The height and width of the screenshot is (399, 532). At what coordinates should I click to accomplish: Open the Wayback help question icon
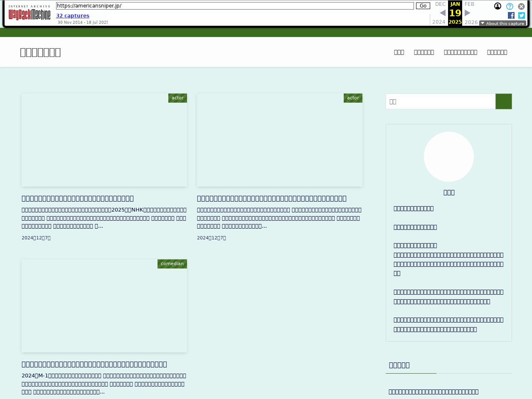(510, 6)
